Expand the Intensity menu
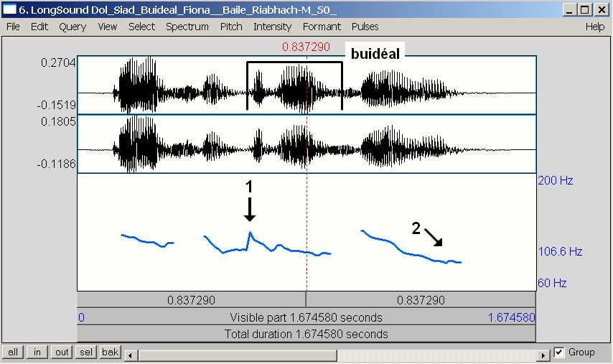This screenshot has height=364, width=613. 272,27
